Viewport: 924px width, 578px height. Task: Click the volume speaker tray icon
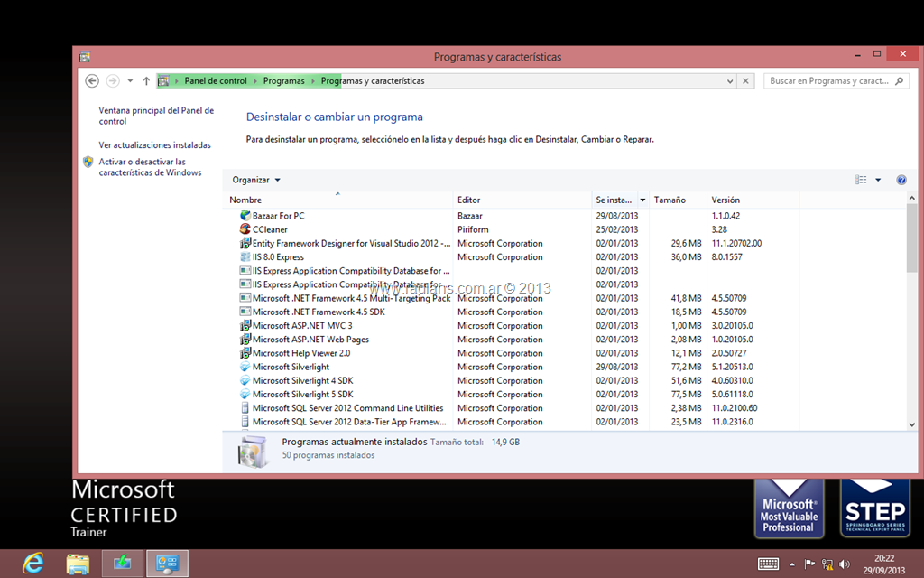coord(845,564)
